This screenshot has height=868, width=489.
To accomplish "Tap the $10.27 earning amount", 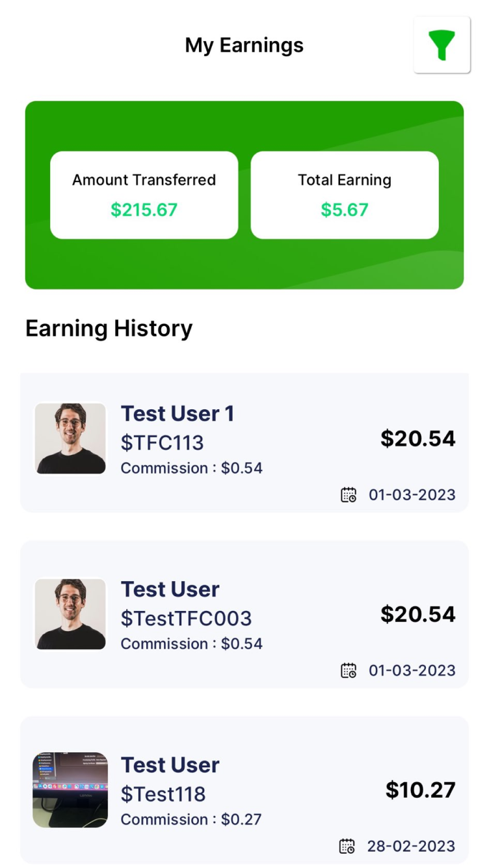I will (x=420, y=790).
